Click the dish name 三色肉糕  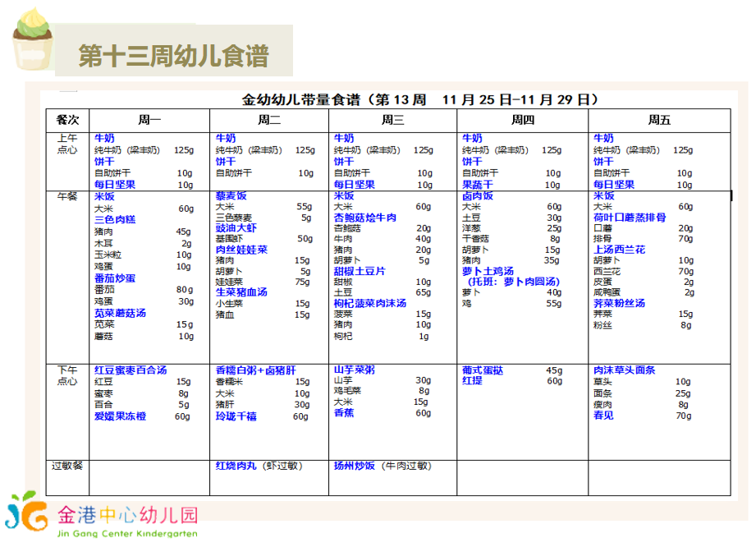pyautogui.click(x=115, y=219)
